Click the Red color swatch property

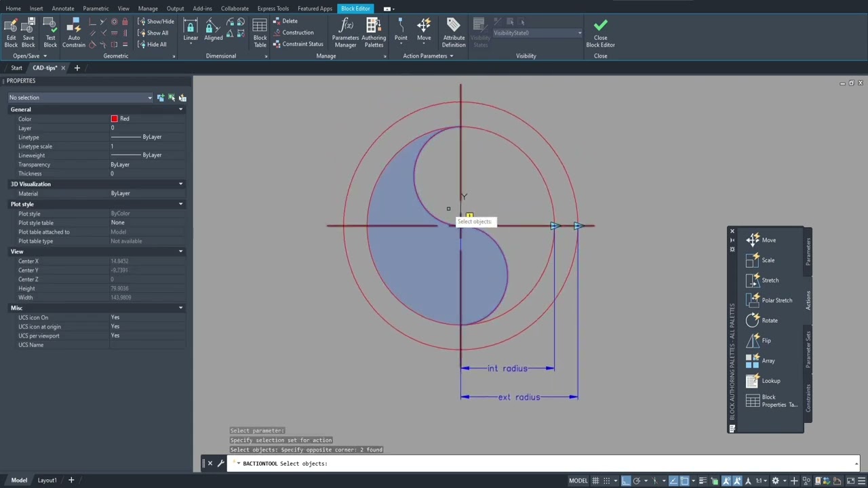114,119
